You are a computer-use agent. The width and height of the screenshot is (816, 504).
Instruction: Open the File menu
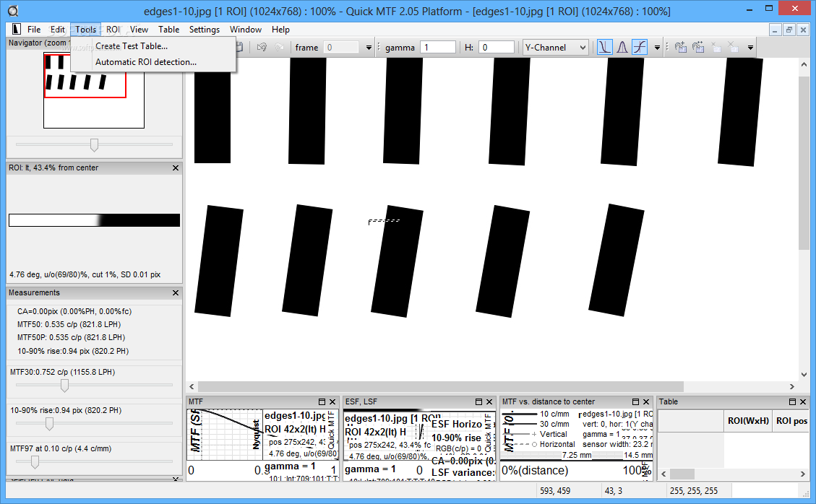34,30
